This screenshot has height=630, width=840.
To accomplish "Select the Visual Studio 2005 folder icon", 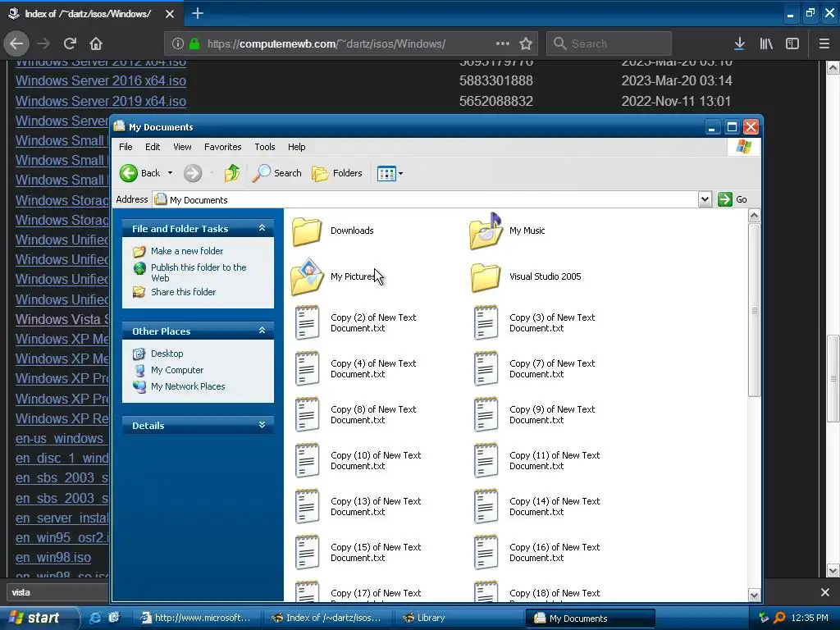I will [486, 277].
